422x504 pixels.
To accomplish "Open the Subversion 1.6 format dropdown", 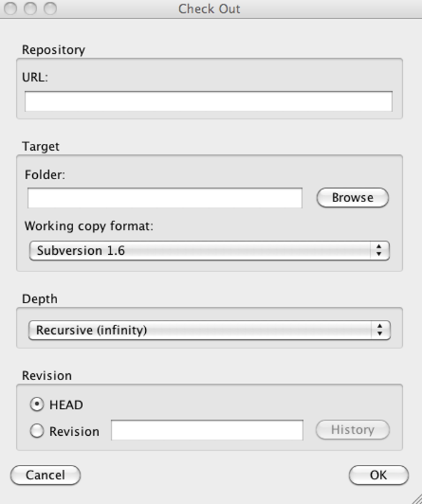I will click(199, 250).
